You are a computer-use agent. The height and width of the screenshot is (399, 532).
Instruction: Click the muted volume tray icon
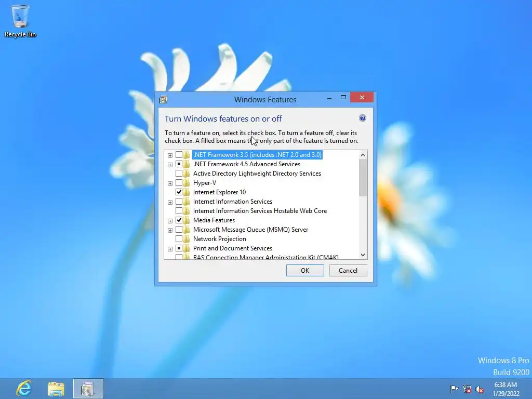click(x=480, y=389)
